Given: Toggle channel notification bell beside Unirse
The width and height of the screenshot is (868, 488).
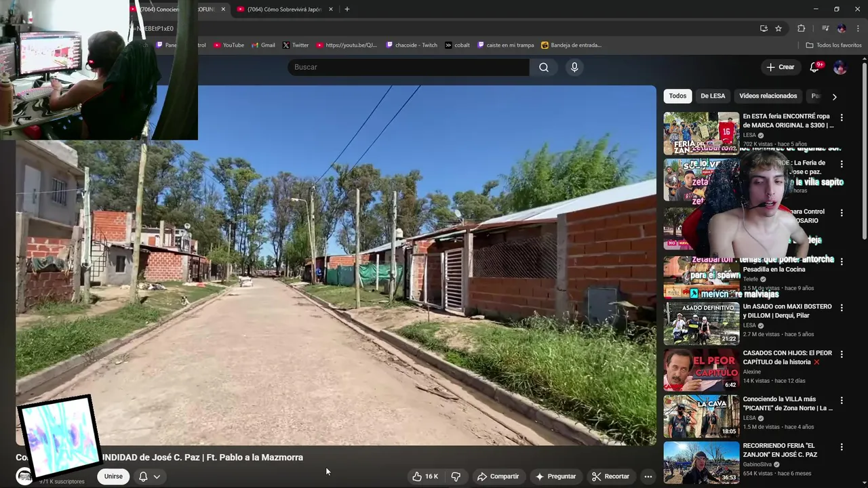Looking at the screenshot, I should pos(143,476).
